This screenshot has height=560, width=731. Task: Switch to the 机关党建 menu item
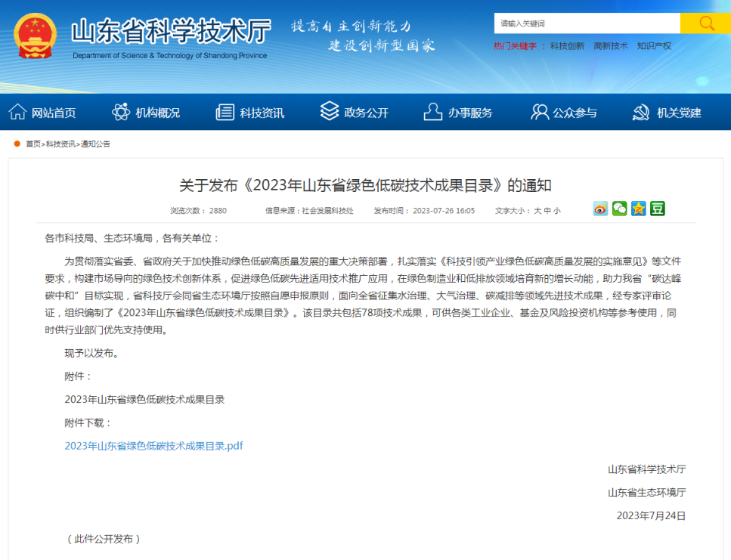pos(680,112)
